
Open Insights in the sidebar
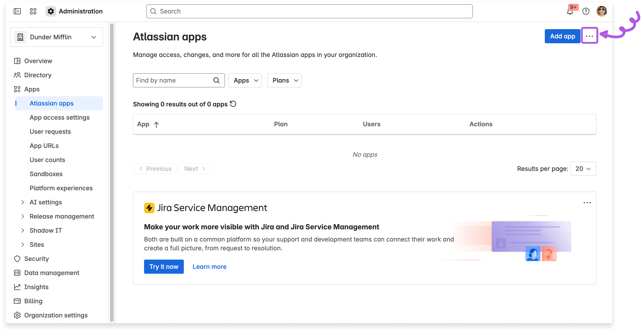pyautogui.click(x=56, y=287)
